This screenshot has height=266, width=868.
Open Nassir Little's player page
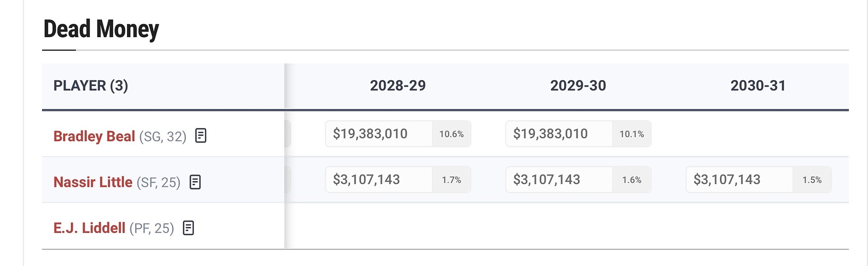coord(93,182)
